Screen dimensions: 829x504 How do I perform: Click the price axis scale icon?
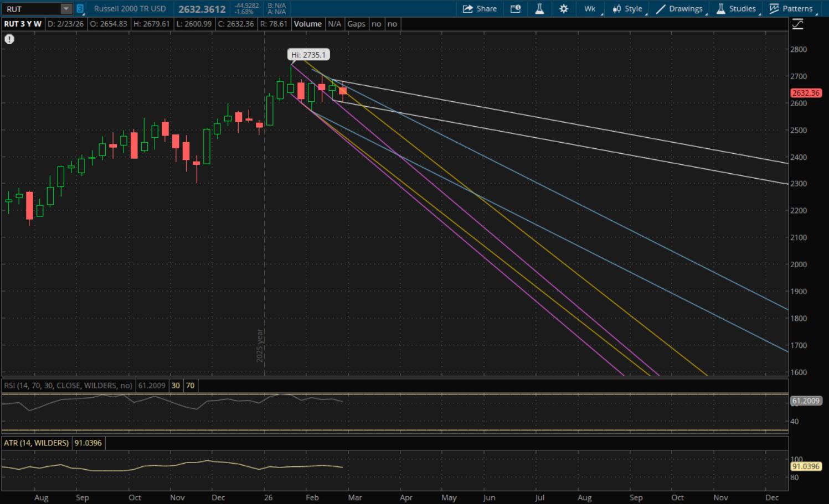coord(797,24)
